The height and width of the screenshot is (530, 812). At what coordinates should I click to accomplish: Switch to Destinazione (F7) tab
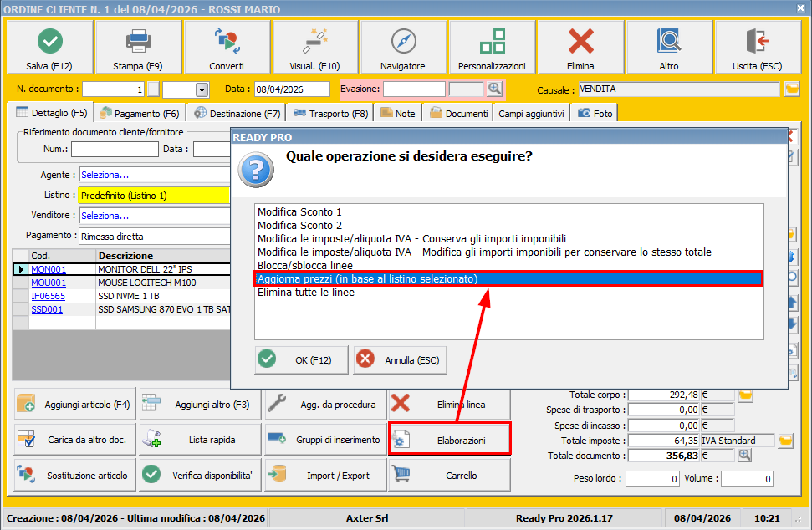click(237, 114)
